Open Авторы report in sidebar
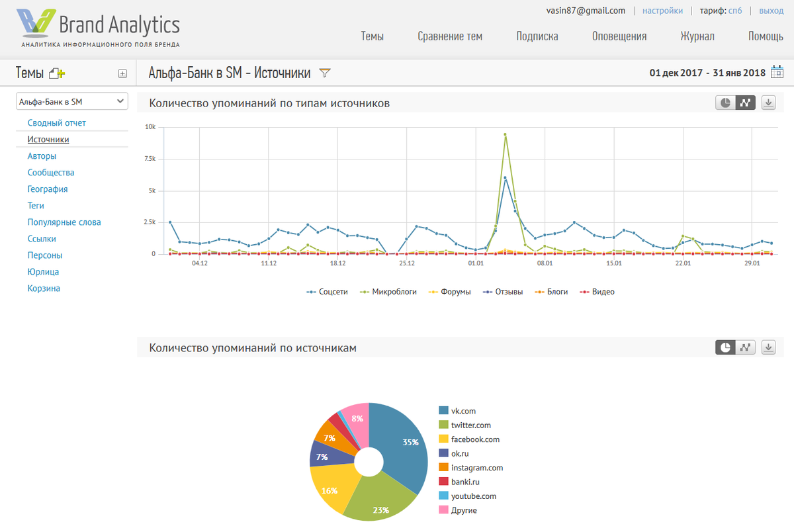Viewport: 794px width, 532px height. tap(42, 156)
